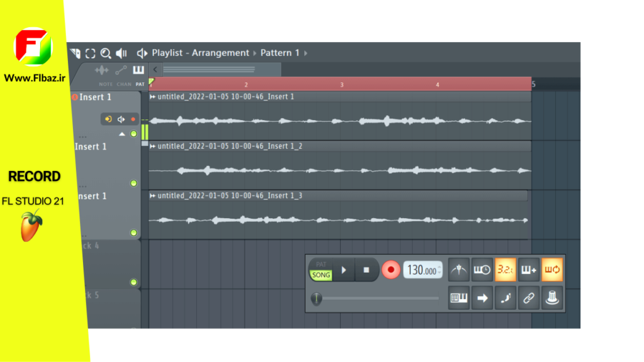Click 'Playlist - Arrangement' title

pyautogui.click(x=201, y=53)
